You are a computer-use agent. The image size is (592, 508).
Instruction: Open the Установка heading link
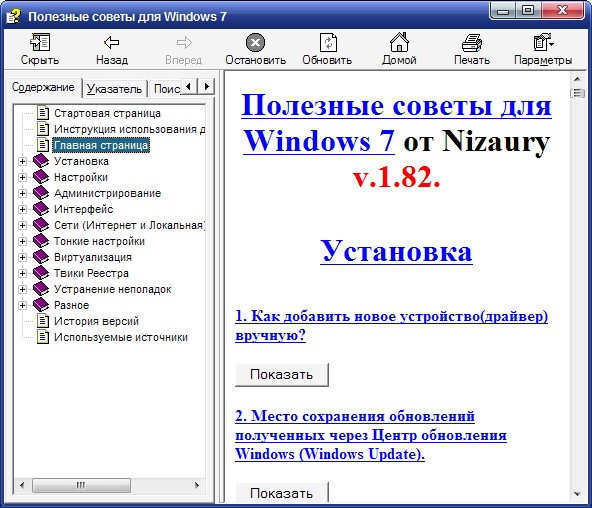click(x=396, y=251)
